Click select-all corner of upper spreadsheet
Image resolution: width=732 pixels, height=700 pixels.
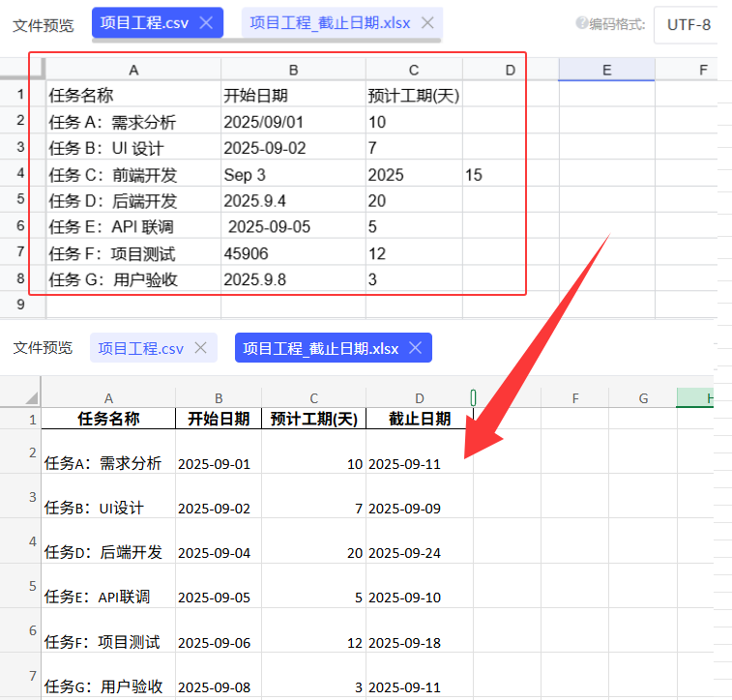click(22, 70)
